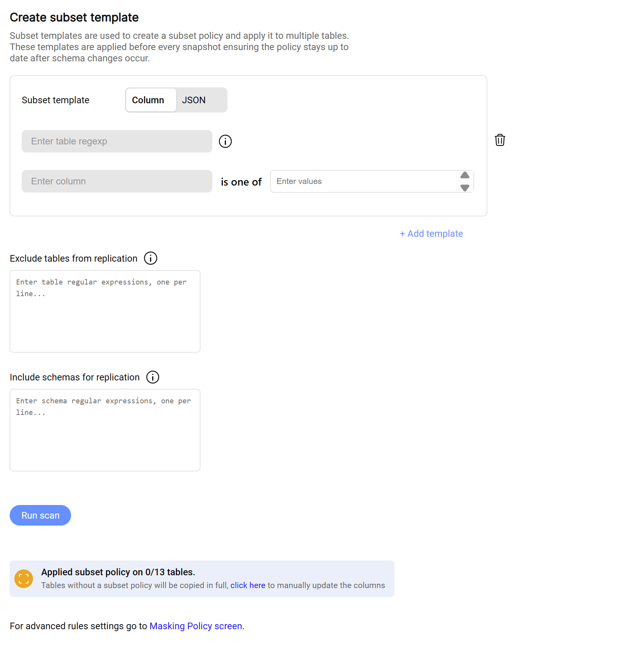Click info icon next to Exclude tables
Image resolution: width=644 pixels, height=656 pixels.
(x=151, y=258)
